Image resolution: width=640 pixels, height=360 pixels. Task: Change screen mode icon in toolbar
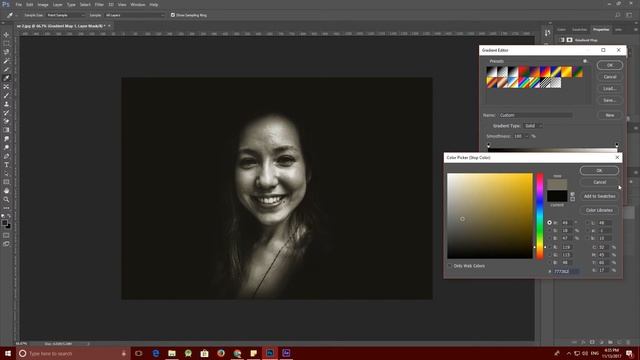click(x=6, y=244)
